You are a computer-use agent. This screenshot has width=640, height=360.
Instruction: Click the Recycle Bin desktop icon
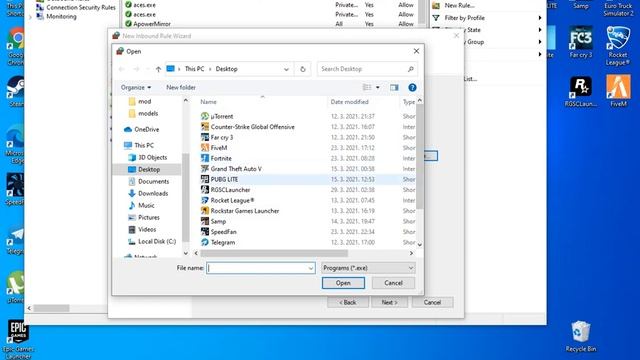(580, 336)
